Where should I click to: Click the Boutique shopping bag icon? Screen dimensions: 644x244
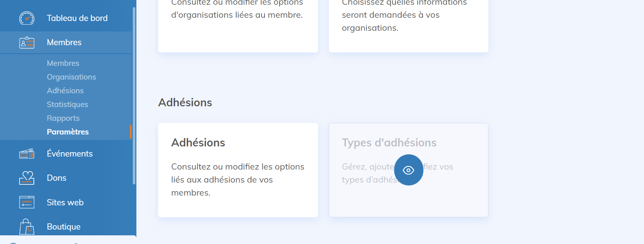coord(26,227)
